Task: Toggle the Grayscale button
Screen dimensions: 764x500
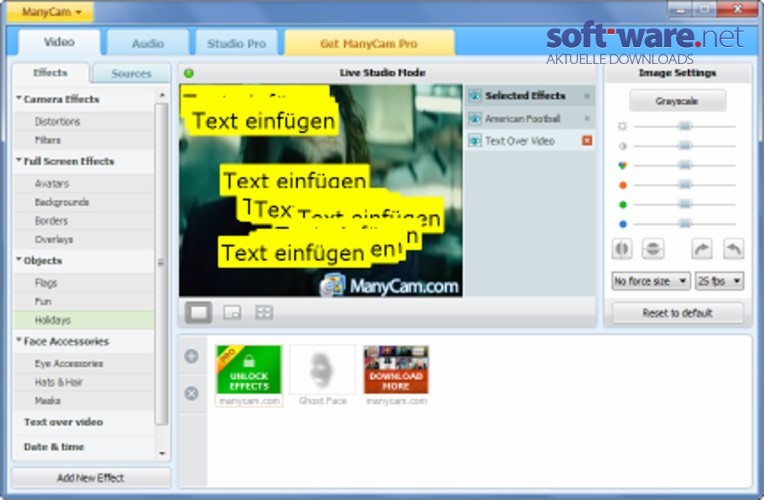Action: [677, 101]
